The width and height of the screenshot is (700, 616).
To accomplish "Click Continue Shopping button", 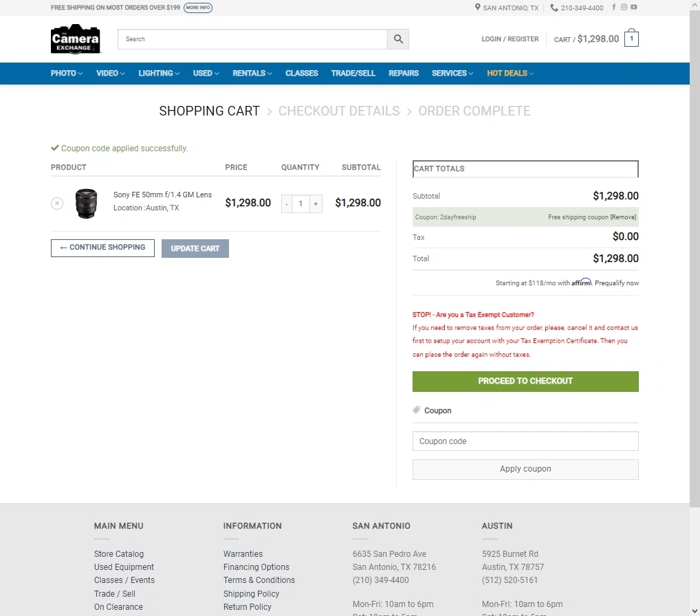I will 102,247.
